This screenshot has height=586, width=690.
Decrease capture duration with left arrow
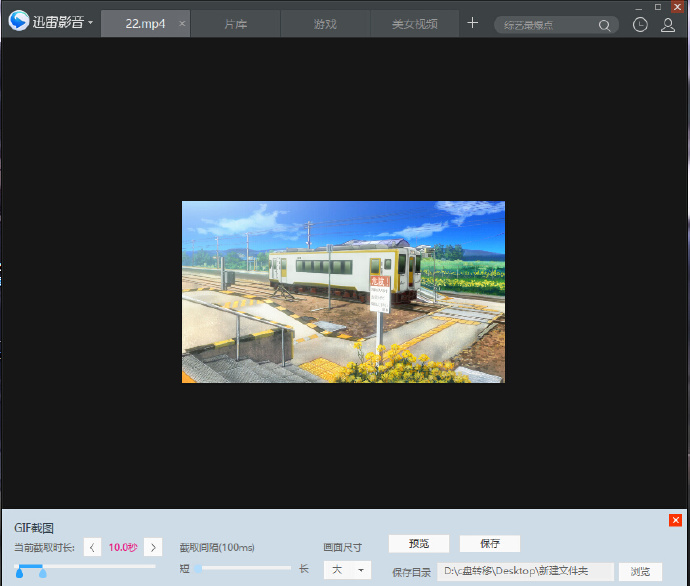pyautogui.click(x=92, y=547)
